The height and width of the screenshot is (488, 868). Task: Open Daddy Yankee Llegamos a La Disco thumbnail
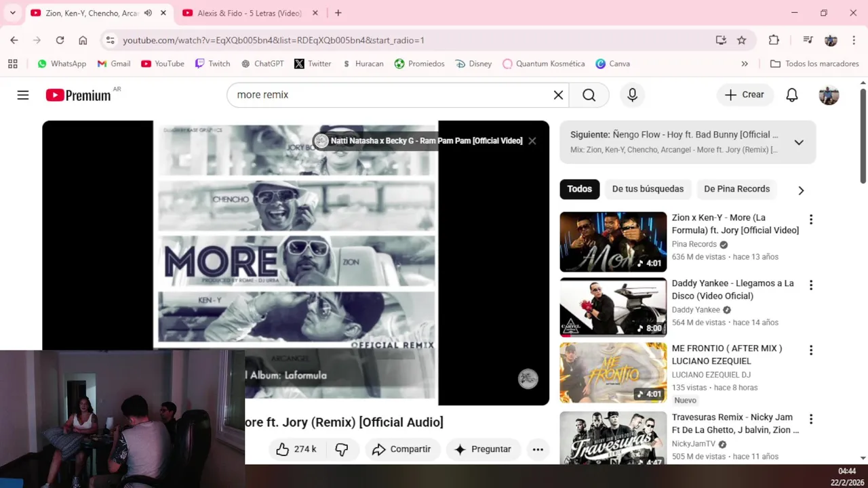pos(613,307)
